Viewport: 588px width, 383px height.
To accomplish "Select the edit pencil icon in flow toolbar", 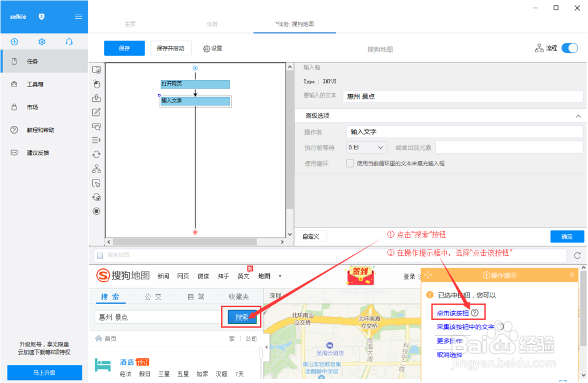I will (x=96, y=112).
